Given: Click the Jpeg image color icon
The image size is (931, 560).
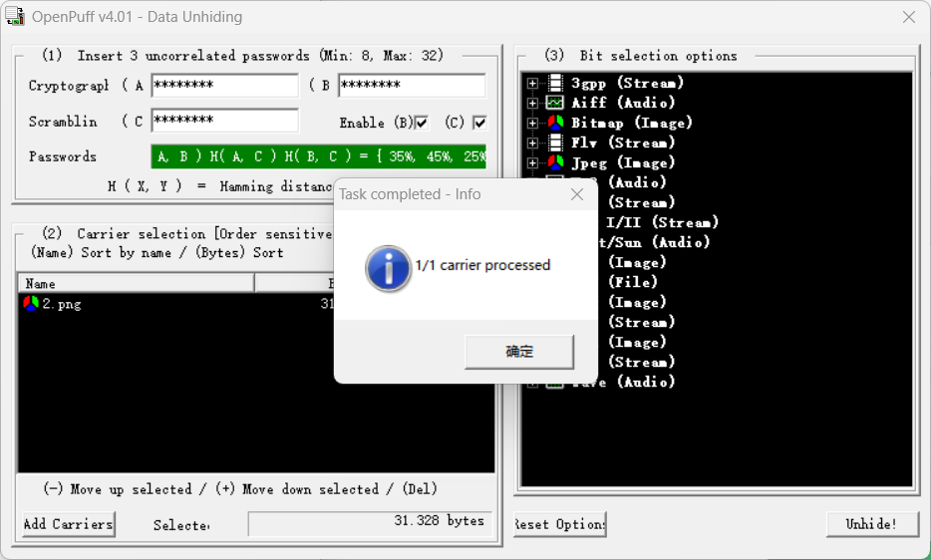Looking at the screenshot, I should tap(555, 162).
